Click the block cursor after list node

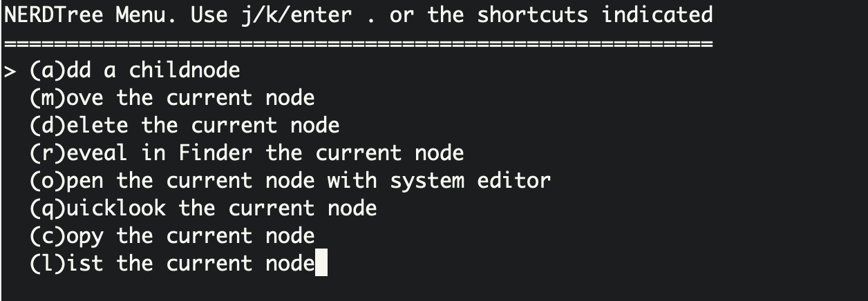321,264
